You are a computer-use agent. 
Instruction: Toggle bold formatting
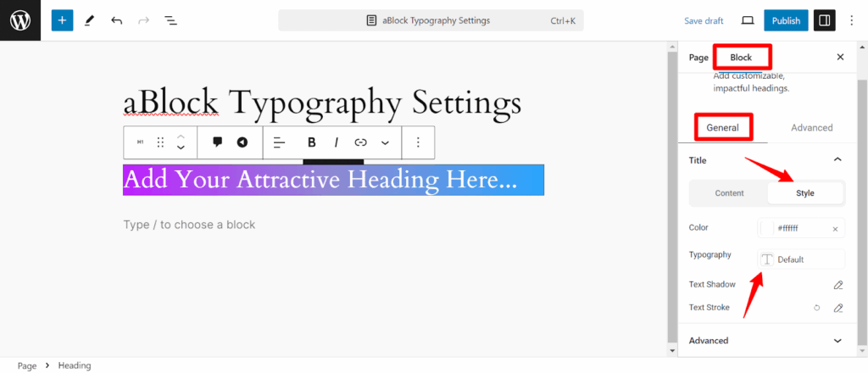pyautogui.click(x=312, y=142)
